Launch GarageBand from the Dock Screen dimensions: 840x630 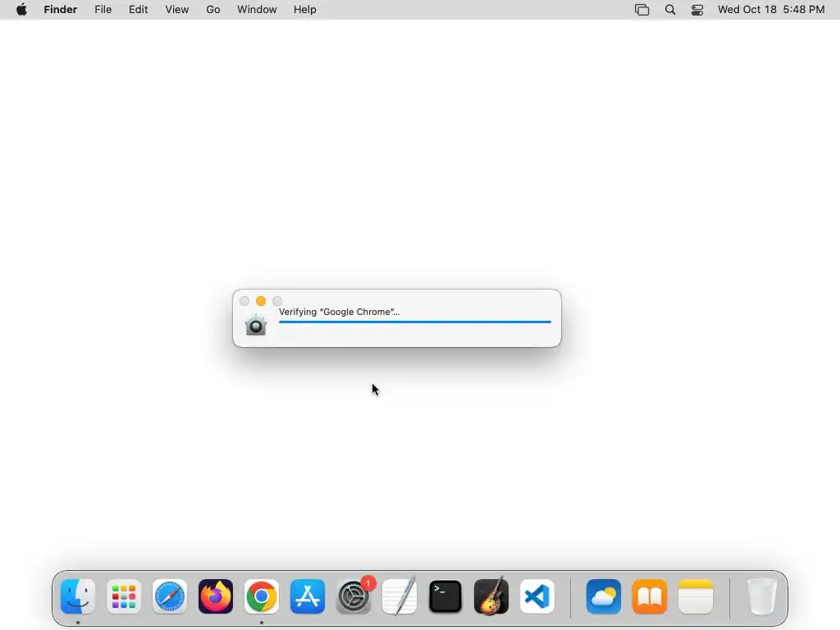tap(491, 596)
